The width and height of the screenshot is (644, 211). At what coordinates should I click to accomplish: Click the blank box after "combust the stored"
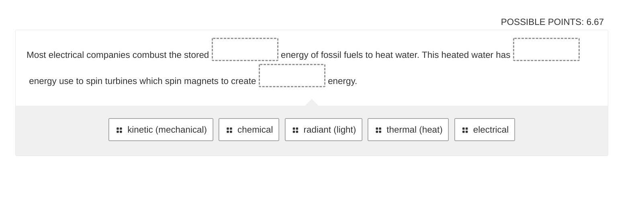[x=245, y=49]
